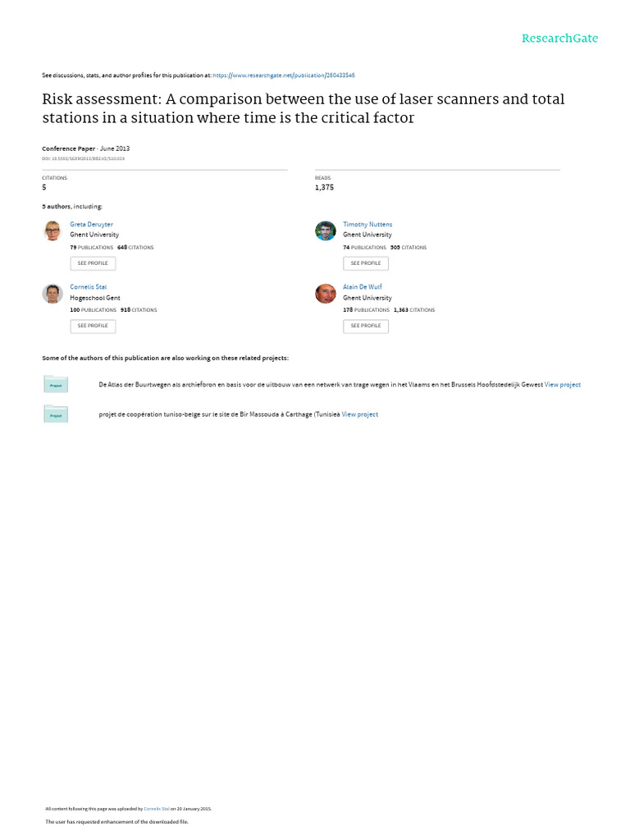This screenshot has width=630, height=840.
Task: Open the uploader Cornelis Stal link in the footer
Action: click(156, 809)
